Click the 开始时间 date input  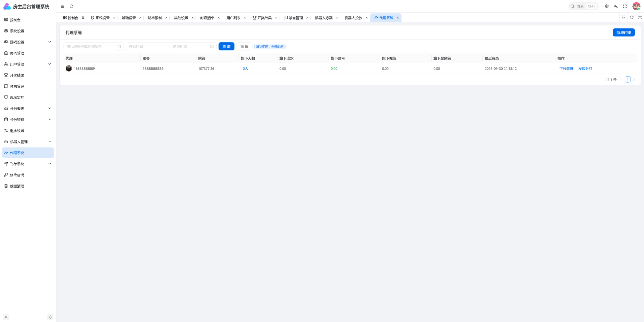pyautogui.click(x=146, y=46)
